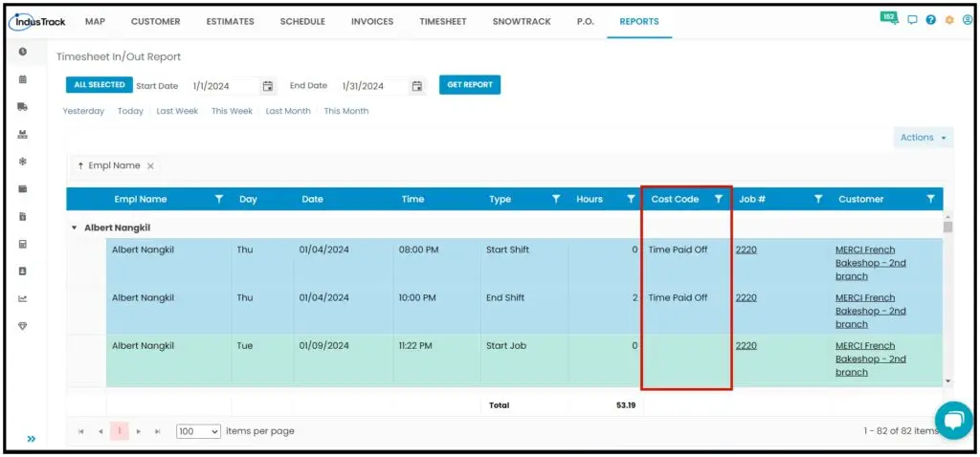Viewport: 980px width, 457px height.
Task: Go to the INVOICES tab
Action: (x=372, y=21)
